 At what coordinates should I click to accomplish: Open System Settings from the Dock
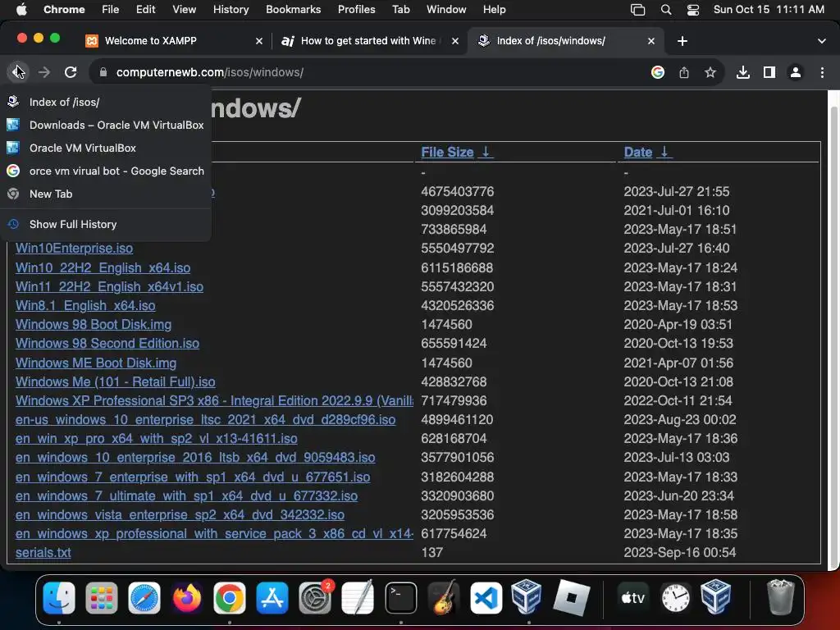[315, 597]
